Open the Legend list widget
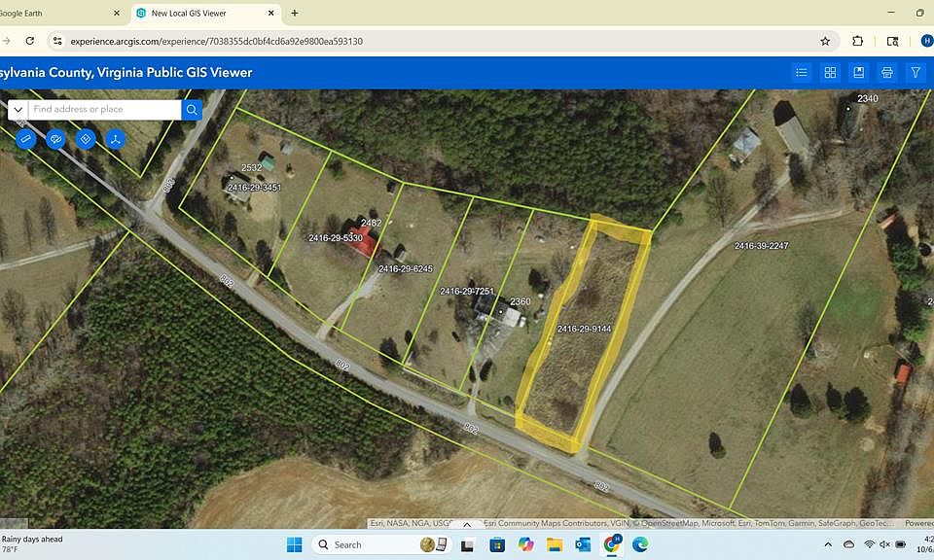Screen dimensions: 934x560 click(802, 73)
